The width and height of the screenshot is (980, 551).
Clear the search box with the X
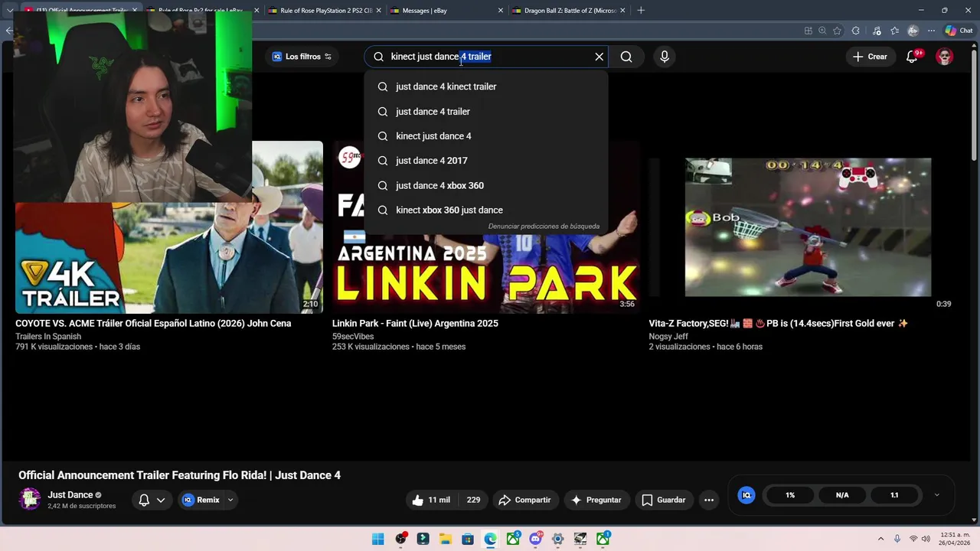point(599,57)
